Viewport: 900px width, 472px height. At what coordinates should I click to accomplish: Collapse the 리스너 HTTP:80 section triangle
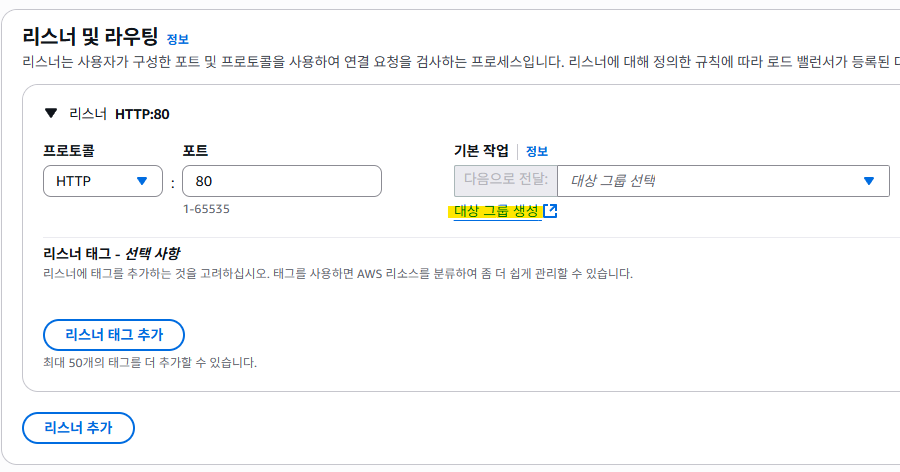[51, 113]
